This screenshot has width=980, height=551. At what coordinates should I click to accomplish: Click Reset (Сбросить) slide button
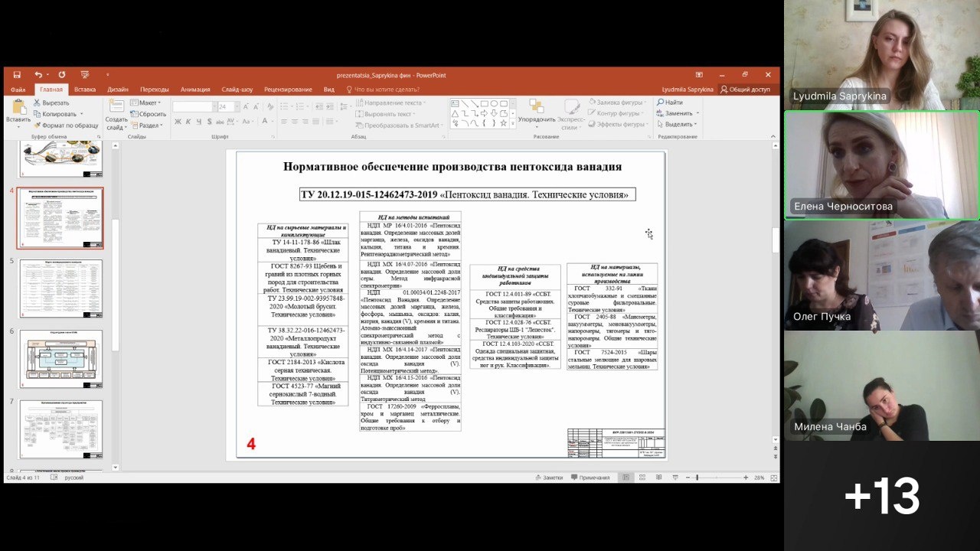click(x=148, y=114)
